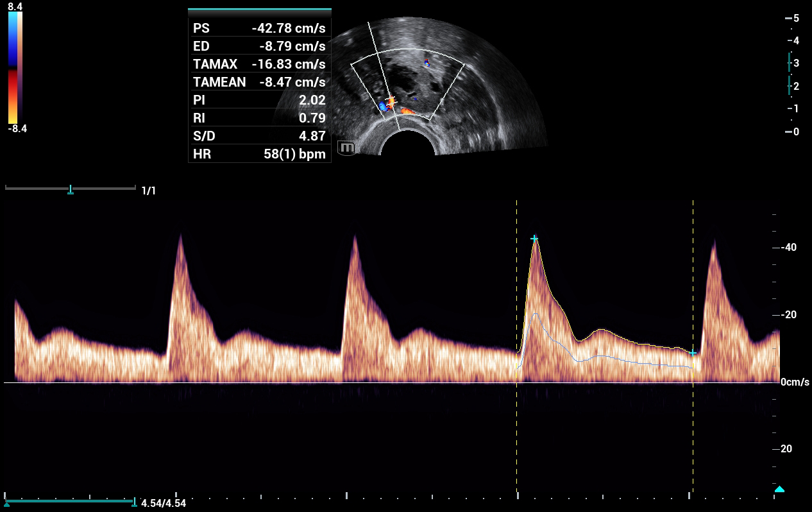Click the 4.54 cine slider right handle
Image resolution: width=812 pixels, height=512 pixels.
133,503
